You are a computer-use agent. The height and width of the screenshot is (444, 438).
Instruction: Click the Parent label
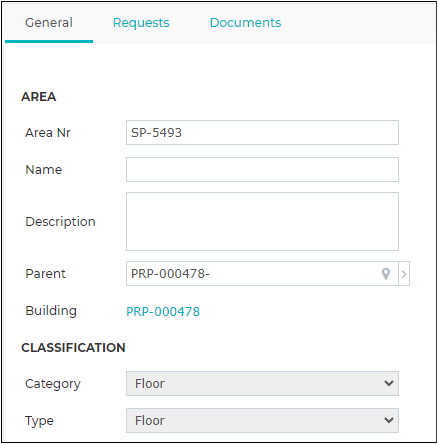45,274
